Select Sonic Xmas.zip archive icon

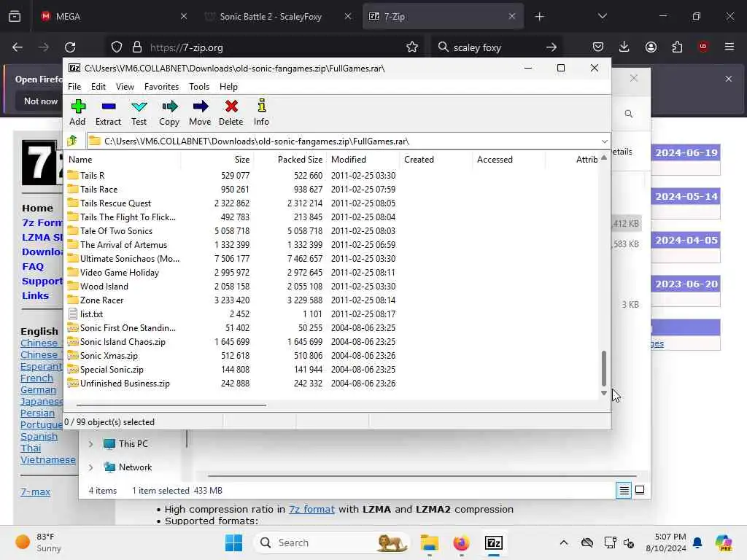72,355
